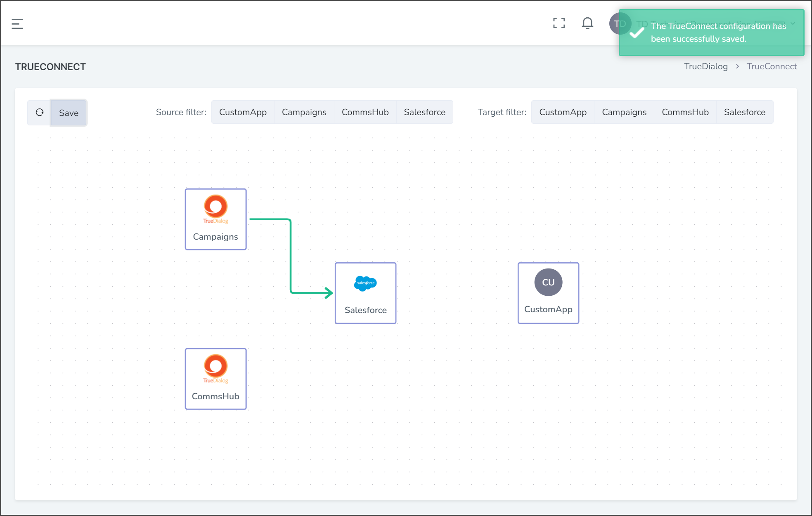The width and height of the screenshot is (812, 516).
Task: Select the CommsHub TrueDialog node
Action: coord(215,379)
